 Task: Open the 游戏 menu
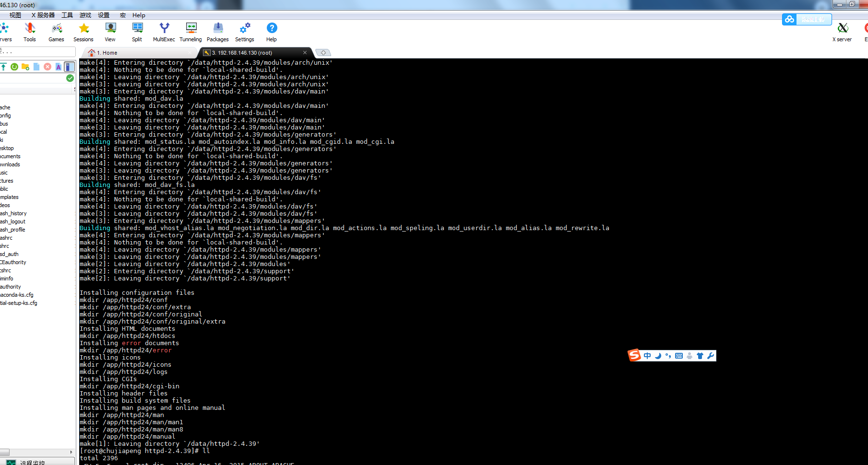point(85,15)
